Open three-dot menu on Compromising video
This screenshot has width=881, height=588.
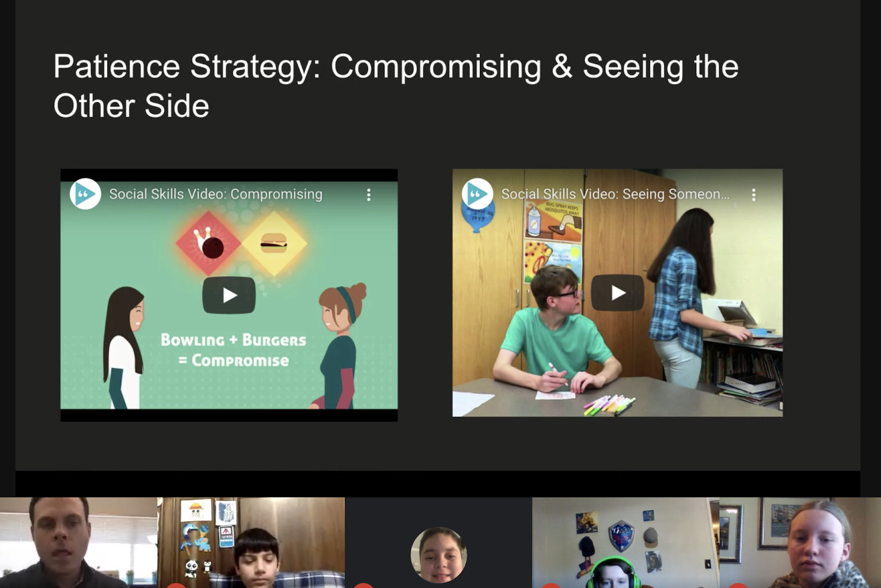pyautogui.click(x=368, y=195)
